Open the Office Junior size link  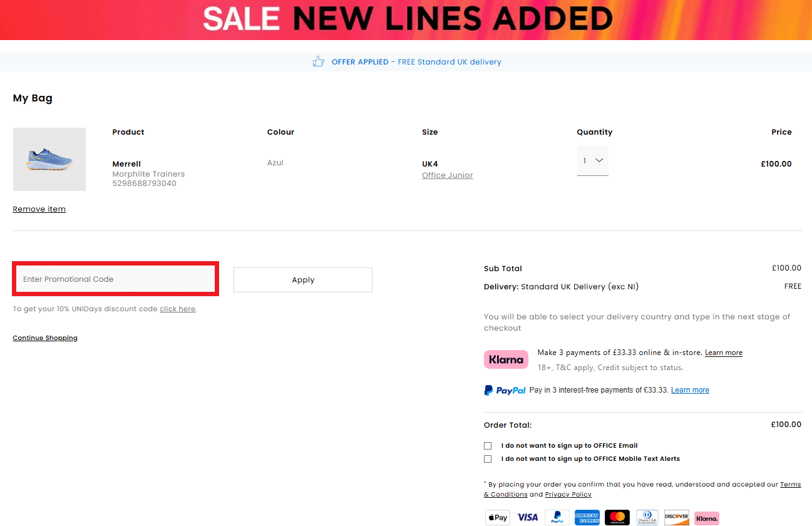pyautogui.click(x=448, y=175)
